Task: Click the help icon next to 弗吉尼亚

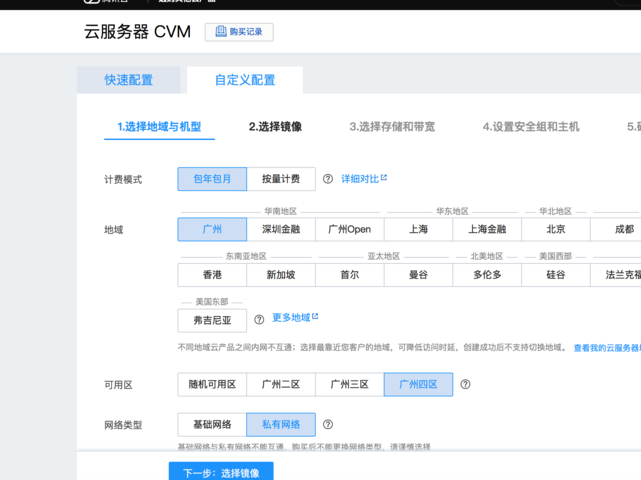Action: (x=259, y=320)
